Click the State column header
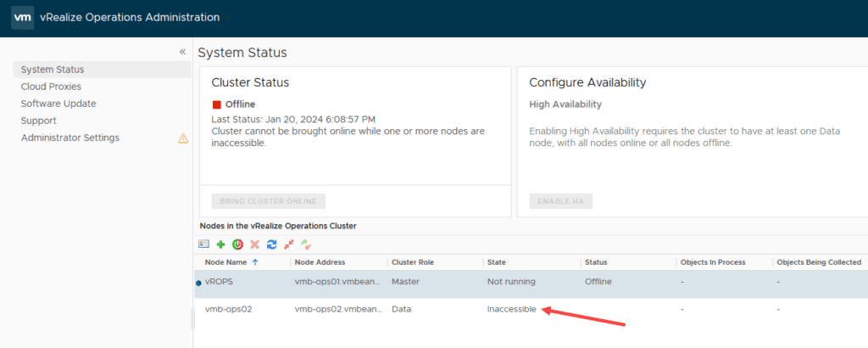Image resolution: width=868 pixels, height=348 pixels. click(x=497, y=262)
